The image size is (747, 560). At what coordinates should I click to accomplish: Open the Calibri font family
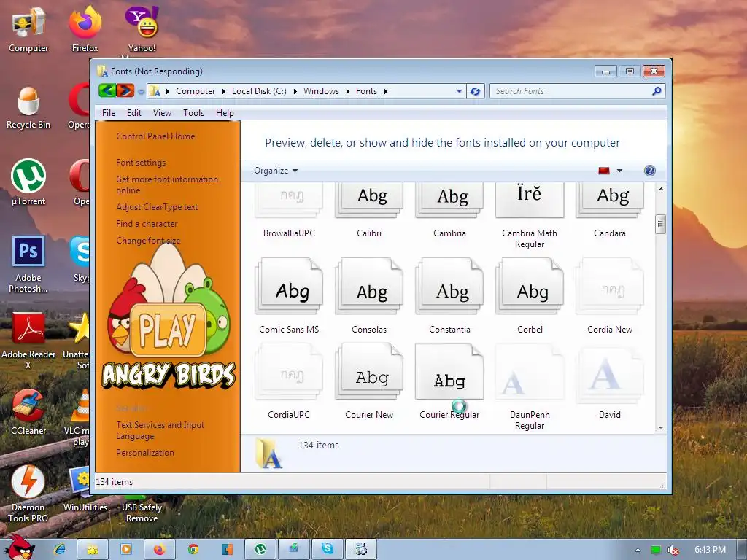click(369, 201)
